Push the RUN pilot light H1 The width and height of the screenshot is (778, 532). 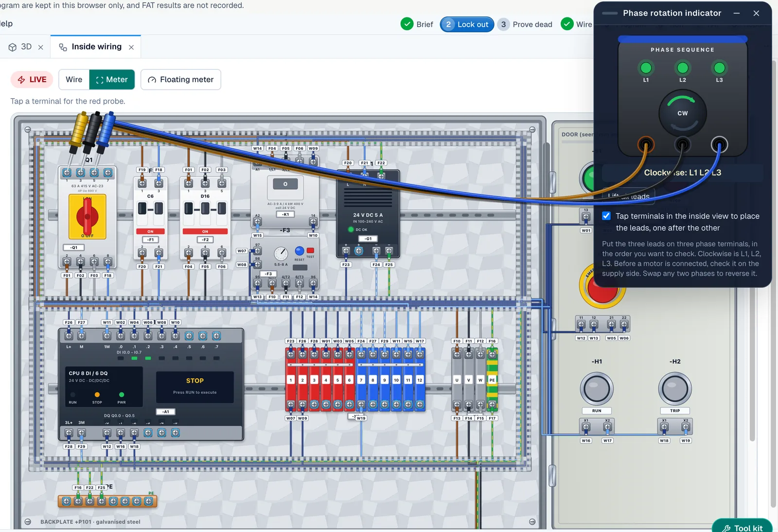(597, 389)
